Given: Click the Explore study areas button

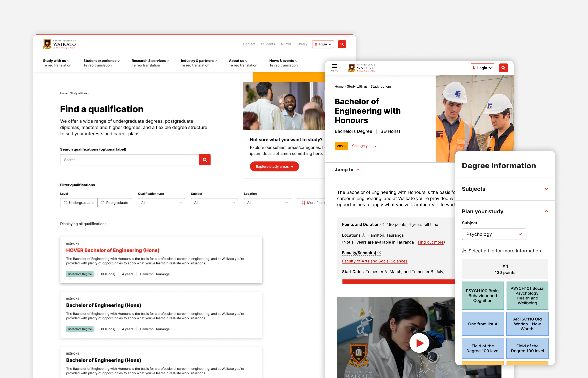Looking at the screenshot, I should pos(274,166).
